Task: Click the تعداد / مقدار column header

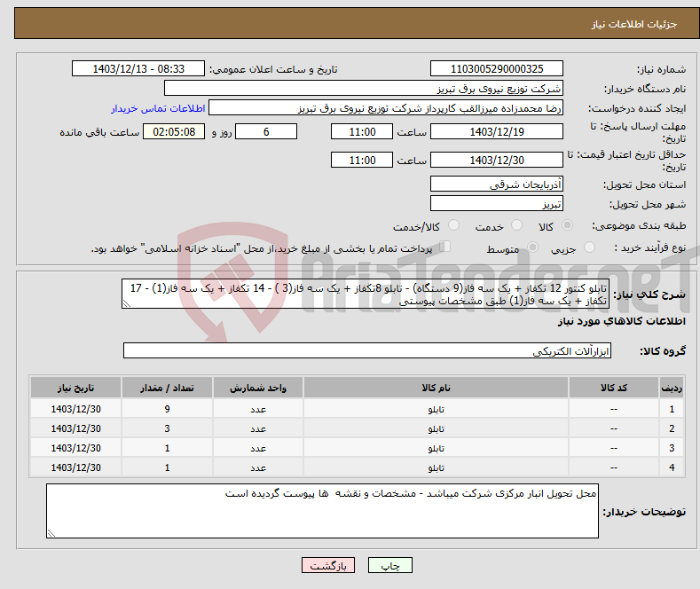Action: 167,388
